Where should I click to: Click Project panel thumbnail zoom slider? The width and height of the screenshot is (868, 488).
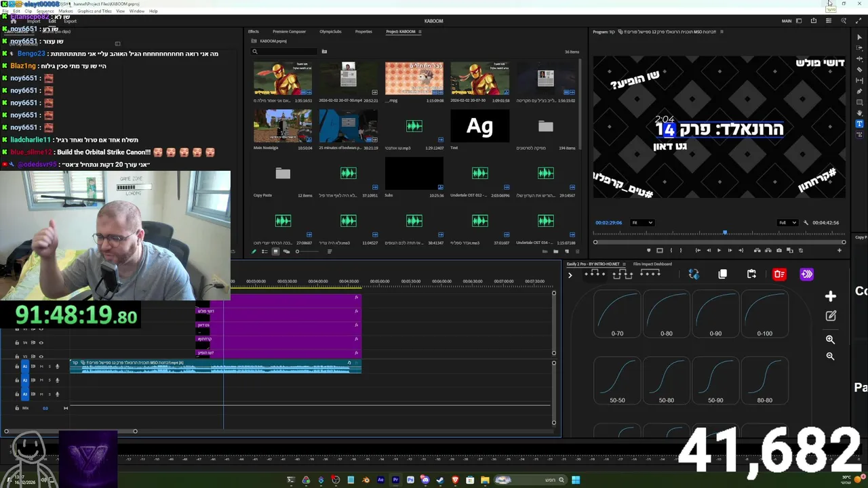click(x=307, y=251)
